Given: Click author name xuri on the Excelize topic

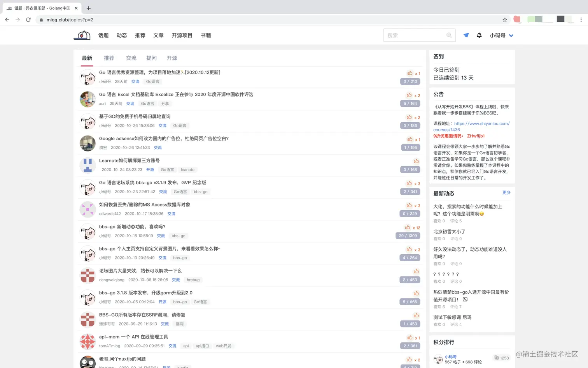Looking at the screenshot, I should (x=102, y=103).
